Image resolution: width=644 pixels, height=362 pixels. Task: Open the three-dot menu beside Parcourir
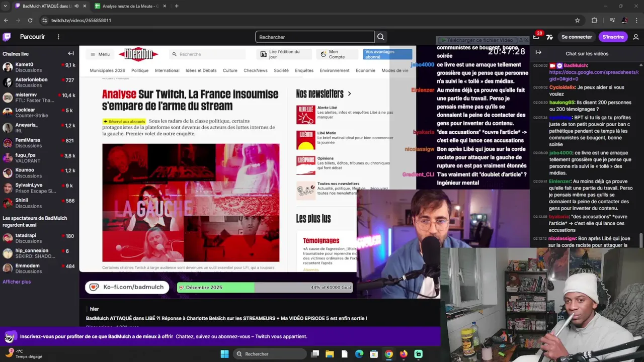click(58, 37)
